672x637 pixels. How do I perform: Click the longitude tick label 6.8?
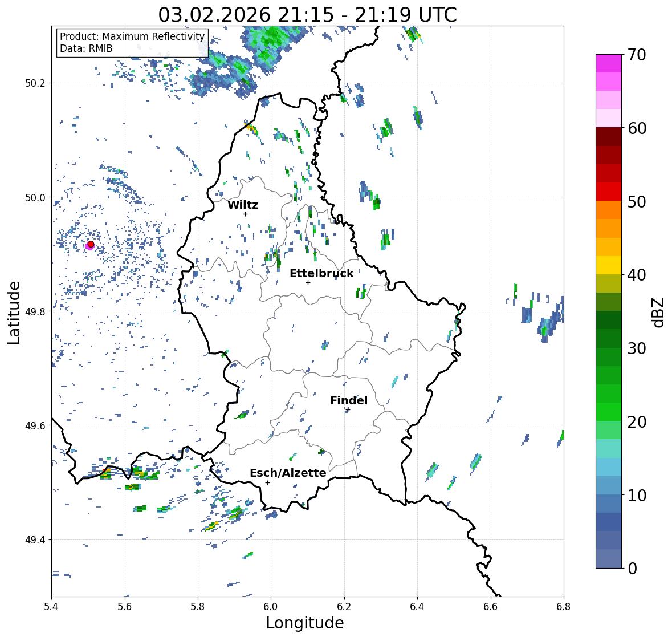point(564,607)
